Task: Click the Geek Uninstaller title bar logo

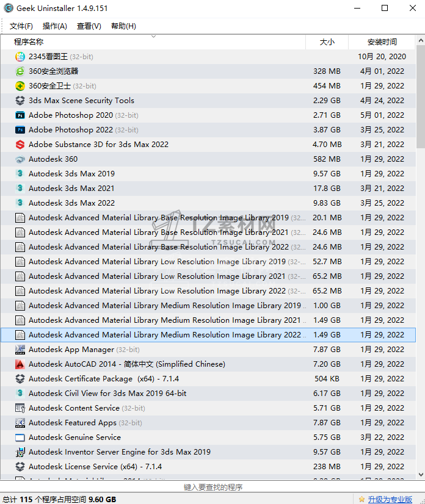Action: [9, 8]
